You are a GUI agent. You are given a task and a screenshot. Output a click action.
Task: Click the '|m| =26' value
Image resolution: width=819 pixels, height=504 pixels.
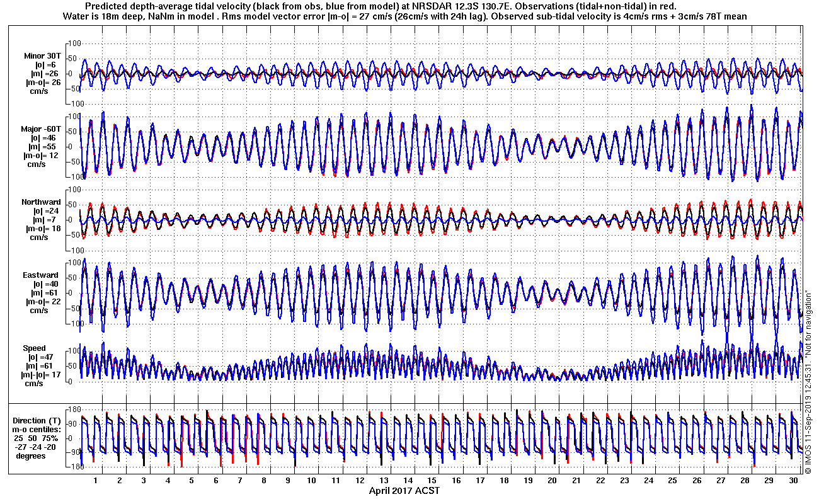(45, 74)
